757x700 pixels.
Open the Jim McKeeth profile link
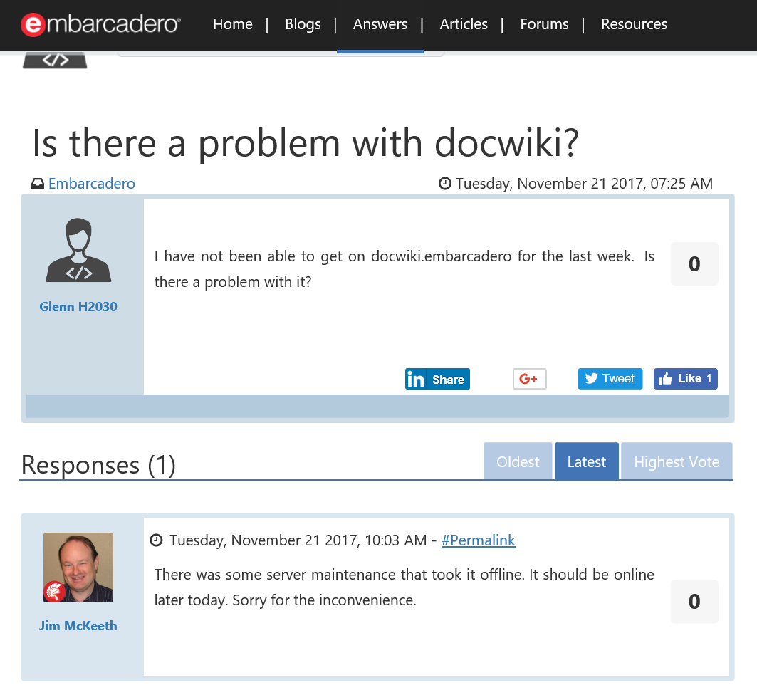(x=78, y=626)
